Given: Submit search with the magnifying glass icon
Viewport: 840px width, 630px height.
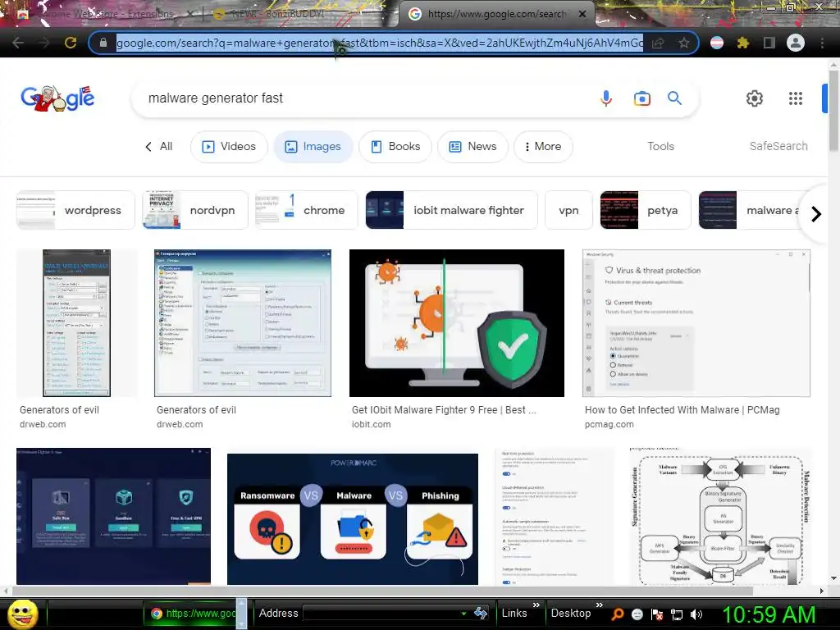Looking at the screenshot, I should pos(674,98).
